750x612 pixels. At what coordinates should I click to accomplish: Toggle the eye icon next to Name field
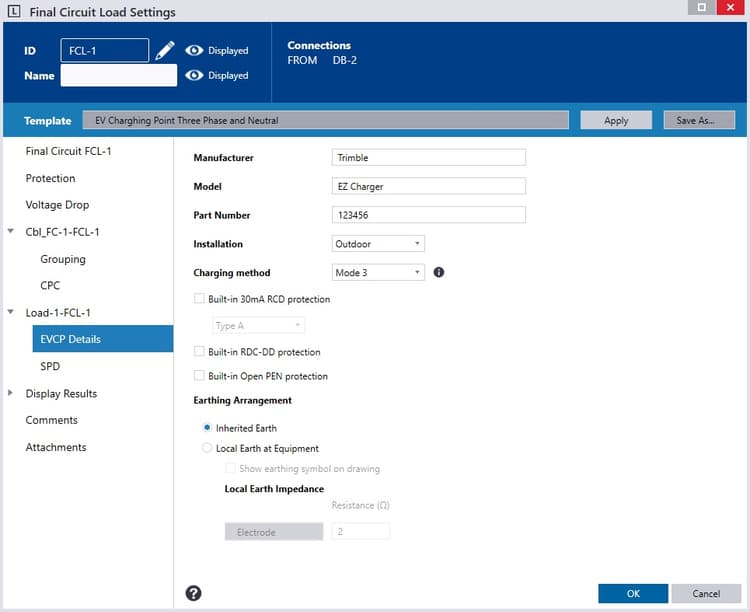(x=194, y=75)
